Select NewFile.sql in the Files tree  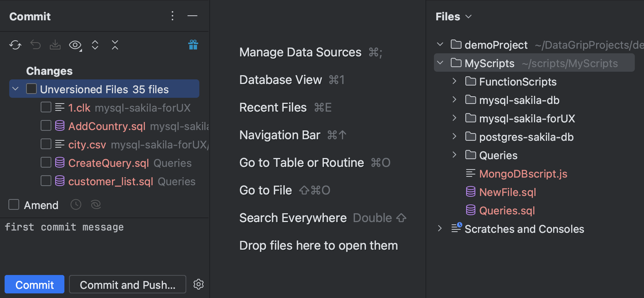click(507, 192)
